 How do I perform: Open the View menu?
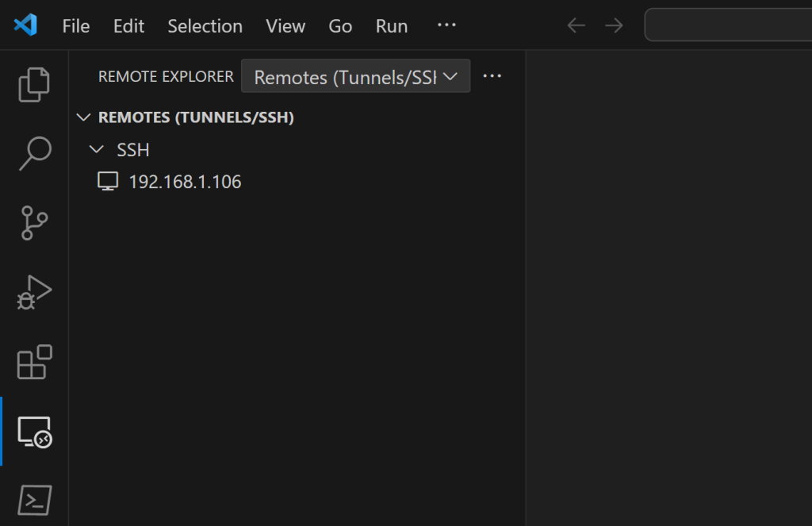click(285, 25)
